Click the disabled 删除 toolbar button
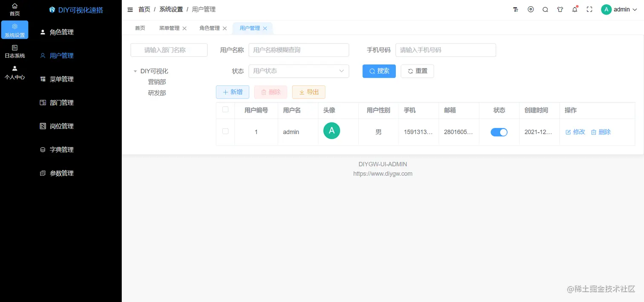644x302 pixels. tap(270, 92)
